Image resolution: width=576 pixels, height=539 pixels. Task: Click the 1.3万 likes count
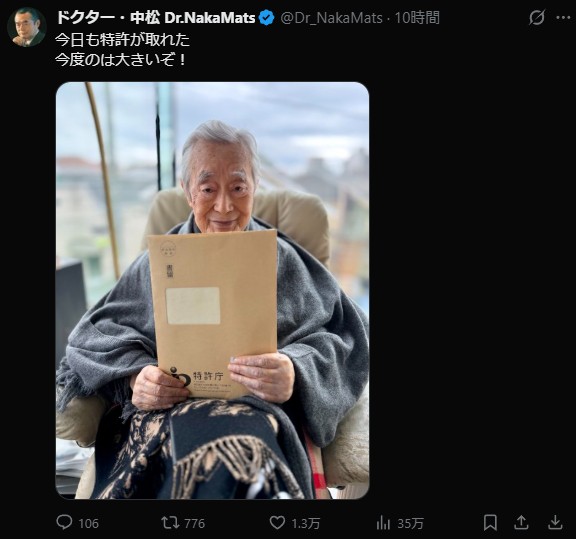[305, 523]
